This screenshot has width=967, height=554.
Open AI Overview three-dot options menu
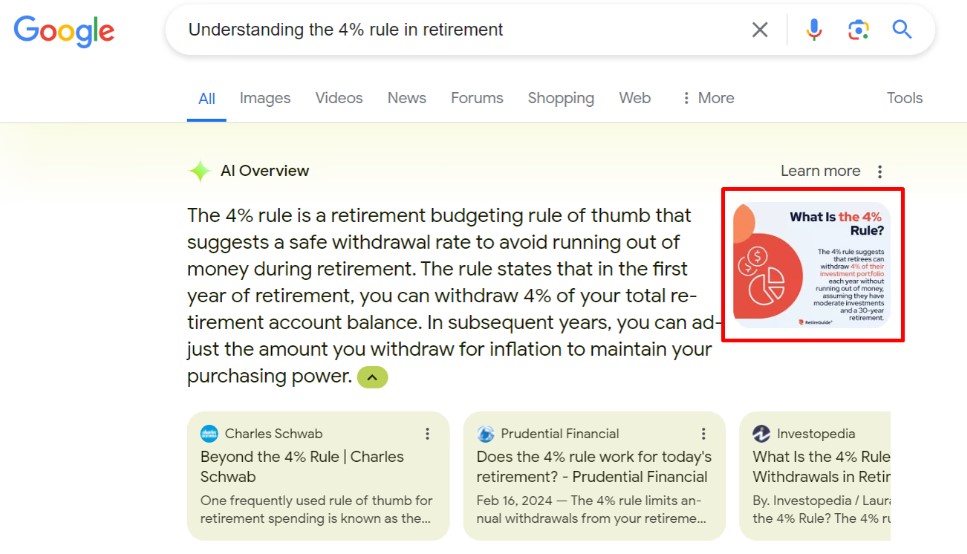(x=880, y=171)
